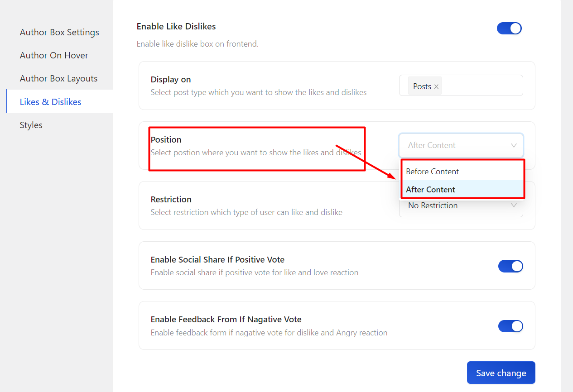
Task: Toggle Enable Feedback From If Nagative Vote
Action: click(x=510, y=326)
